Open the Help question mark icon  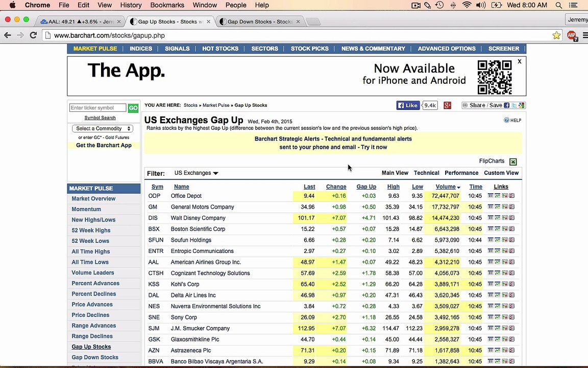[506, 120]
